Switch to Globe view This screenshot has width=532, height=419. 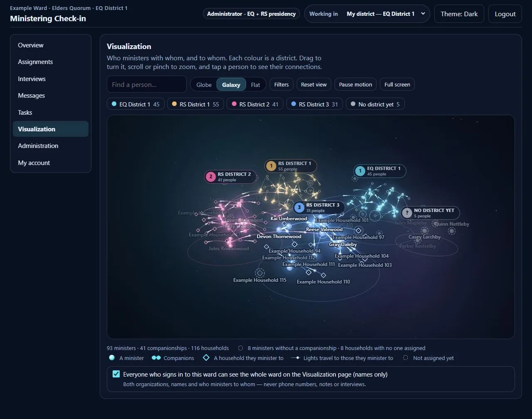[x=204, y=85]
